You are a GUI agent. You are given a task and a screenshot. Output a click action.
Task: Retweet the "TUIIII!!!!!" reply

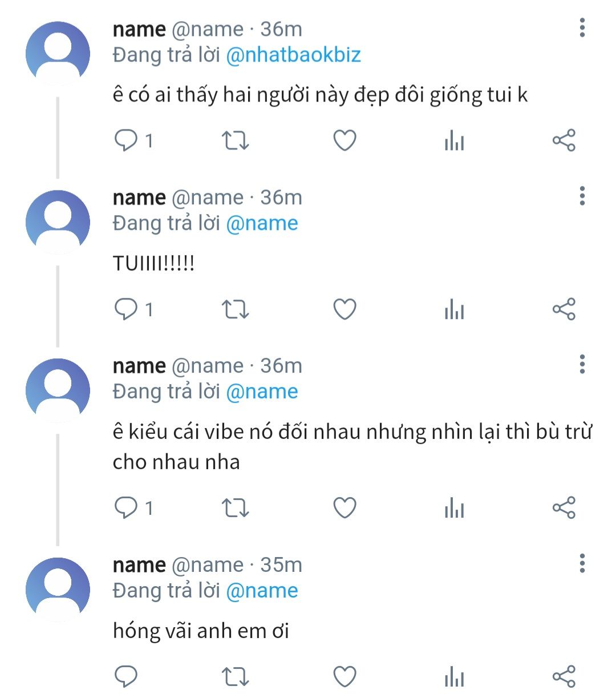[235, 309]
